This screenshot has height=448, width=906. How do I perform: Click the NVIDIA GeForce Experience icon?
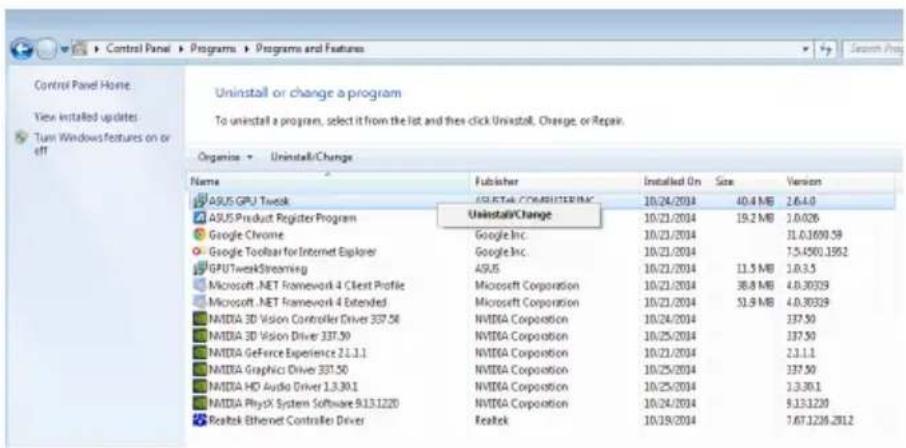pyautogui.click(x=199, y=353)
